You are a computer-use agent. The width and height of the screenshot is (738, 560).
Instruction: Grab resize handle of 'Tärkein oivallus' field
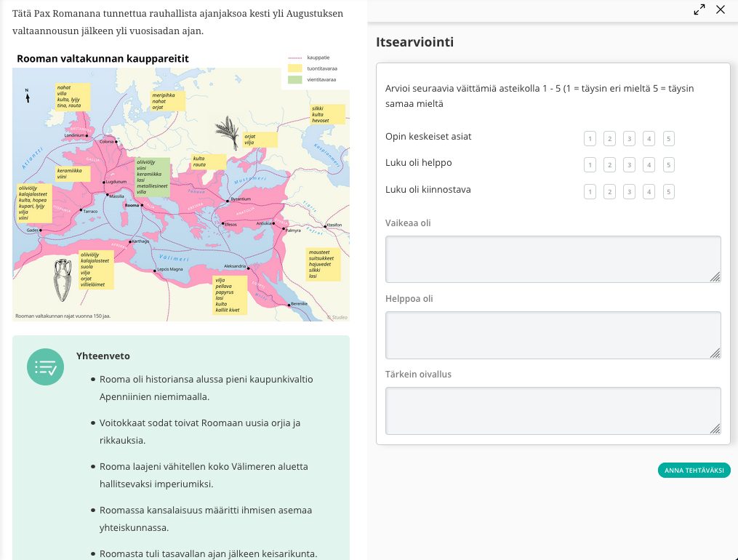pyautogui.click(x=715, y=429)
